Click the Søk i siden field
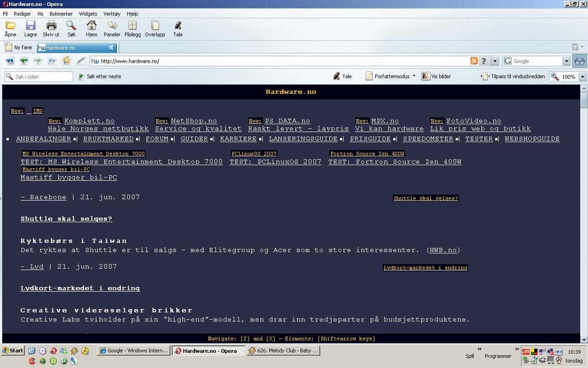This screenshot has height=368, width=588. click(x=39, y=76)
